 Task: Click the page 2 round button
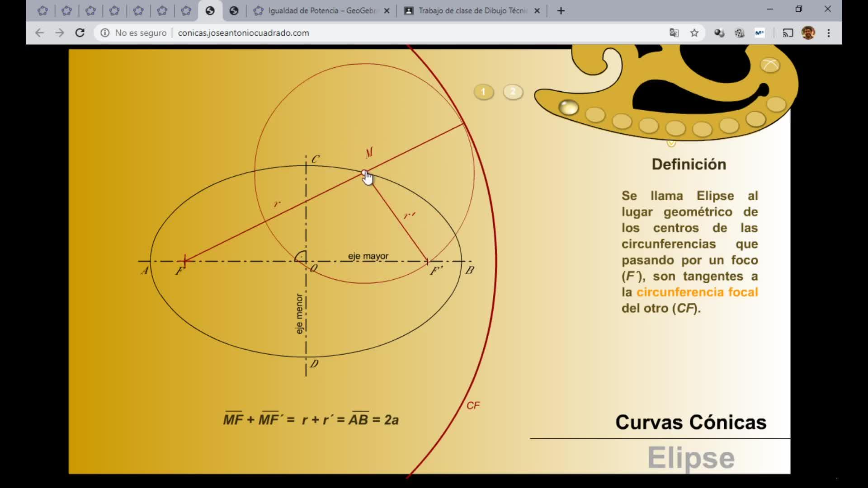click(513, 92)
